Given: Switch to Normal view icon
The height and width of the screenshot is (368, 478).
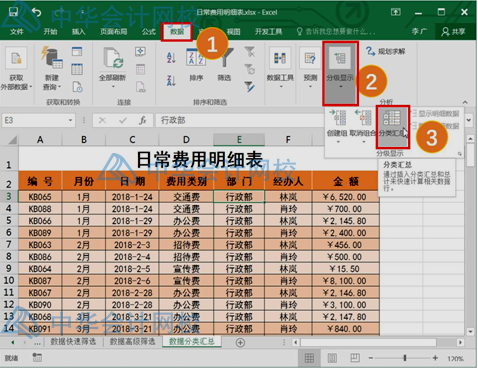Looking at the screenshot, I should click(x=309, y=358).
